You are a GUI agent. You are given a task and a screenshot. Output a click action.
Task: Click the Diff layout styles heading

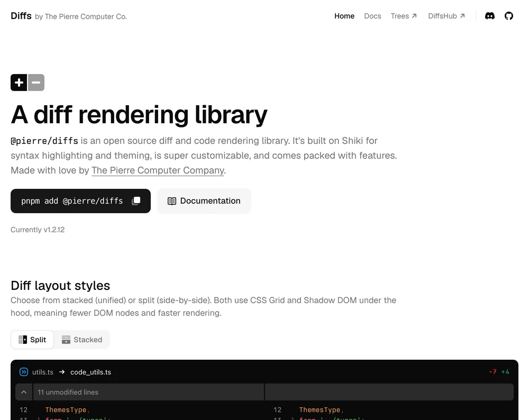[60, 286]
